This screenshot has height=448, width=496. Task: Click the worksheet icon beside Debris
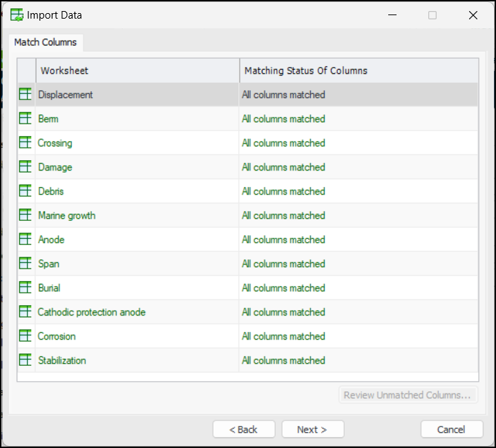click(x=26, y=191)
